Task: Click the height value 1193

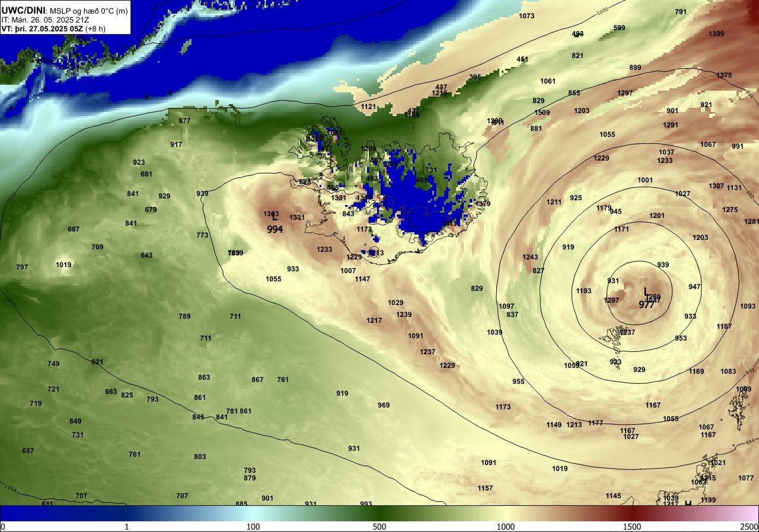Action: tap(583, 291)
